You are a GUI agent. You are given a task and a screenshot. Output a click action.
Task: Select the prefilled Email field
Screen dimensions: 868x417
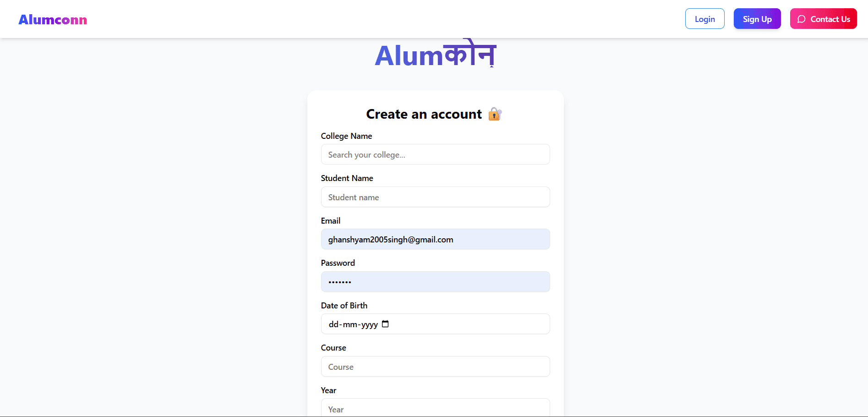pos(435,239)
